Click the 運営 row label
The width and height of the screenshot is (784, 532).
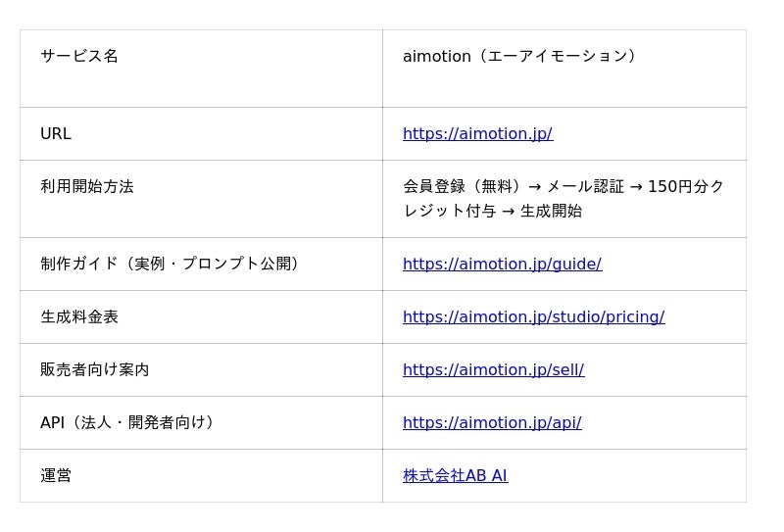pyautogui.click(x=56, y=475)
